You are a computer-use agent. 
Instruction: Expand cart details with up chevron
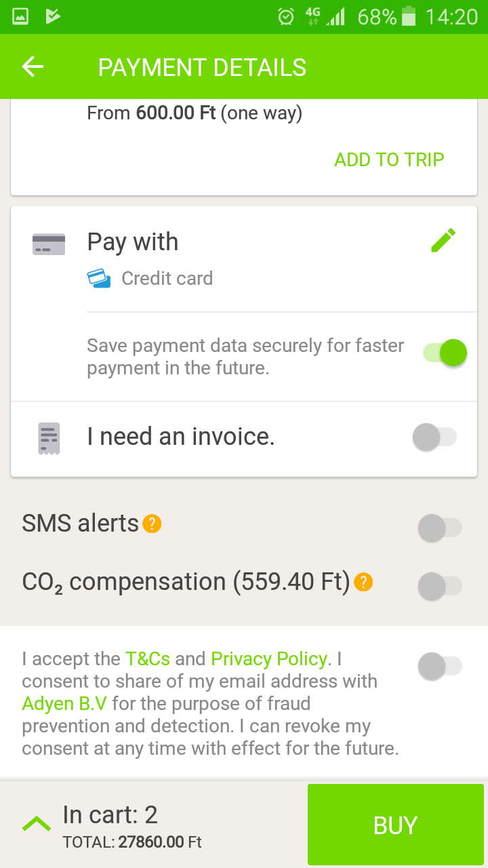[37, 824]
